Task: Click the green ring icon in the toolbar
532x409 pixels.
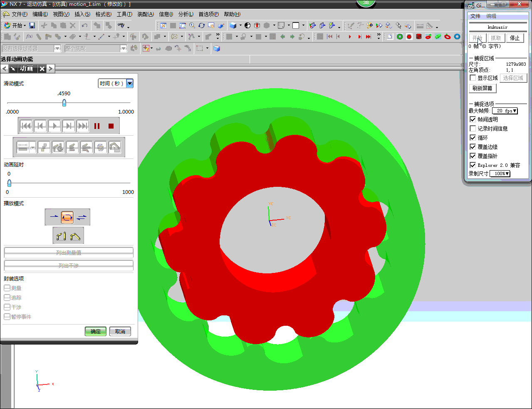Action: (x=400, y=37)
